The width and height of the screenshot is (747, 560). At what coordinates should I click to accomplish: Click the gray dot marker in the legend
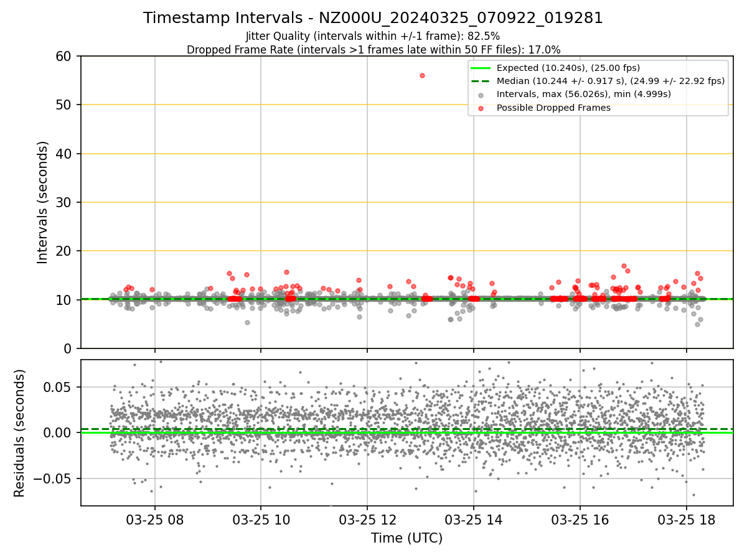481,95
